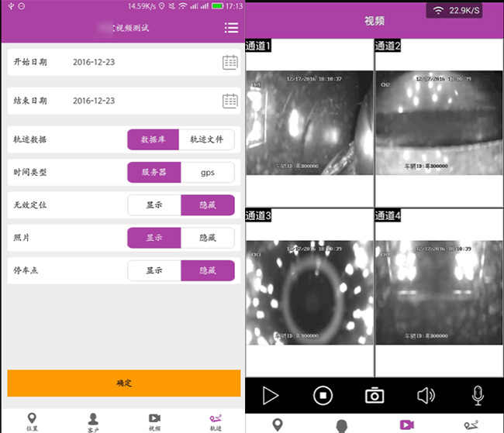This screenshot has width=504, height=433.
Task: Start video playback with play icon
Action: pyautogui.click(x=270, y=396)
